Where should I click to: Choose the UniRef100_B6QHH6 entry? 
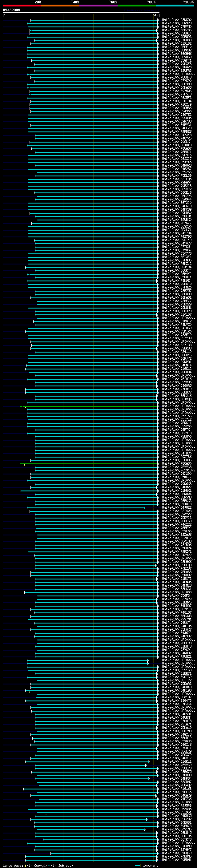[176, 54]
